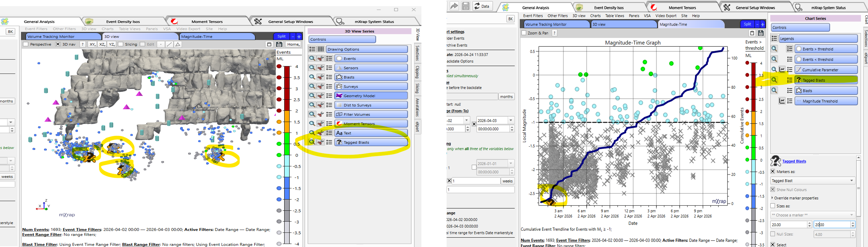Toggle the Markers as checkbox
This screenshot has width=868, height=247.
point(773,172)
